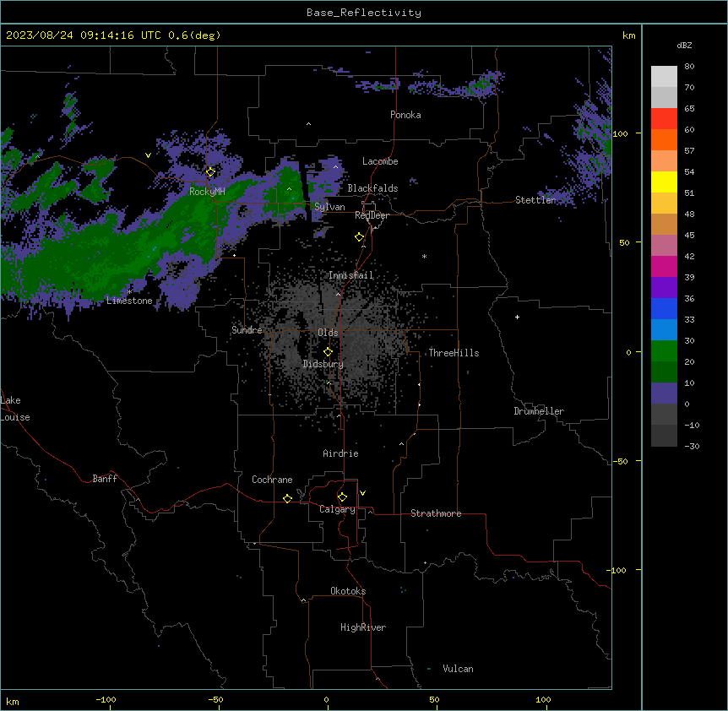This screenshot has width=728, height=711.
Task: Click the -50 tick on right axis
Action: click(620, 461)
